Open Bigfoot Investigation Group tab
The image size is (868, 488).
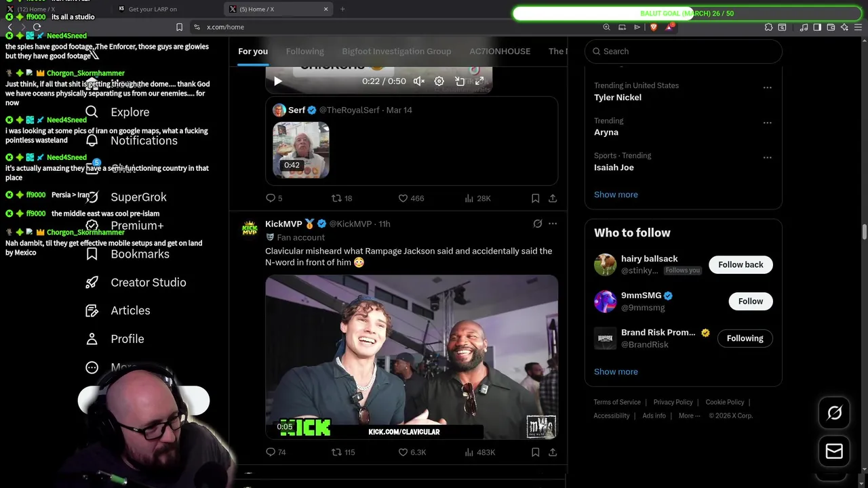397,52
